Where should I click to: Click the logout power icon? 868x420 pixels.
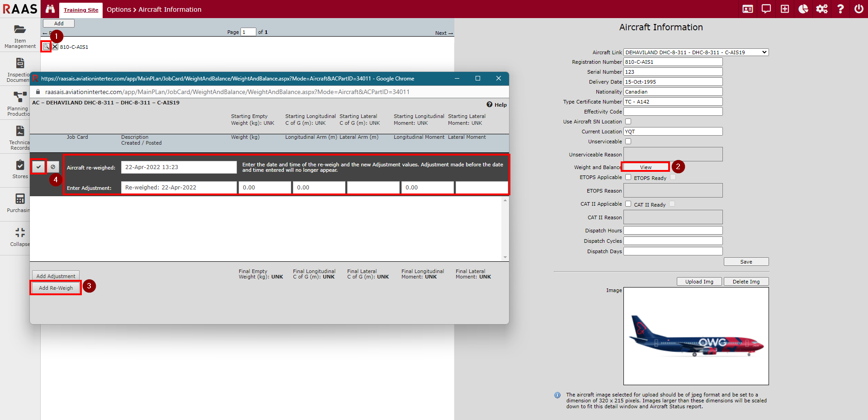click(x=859, y=9)
